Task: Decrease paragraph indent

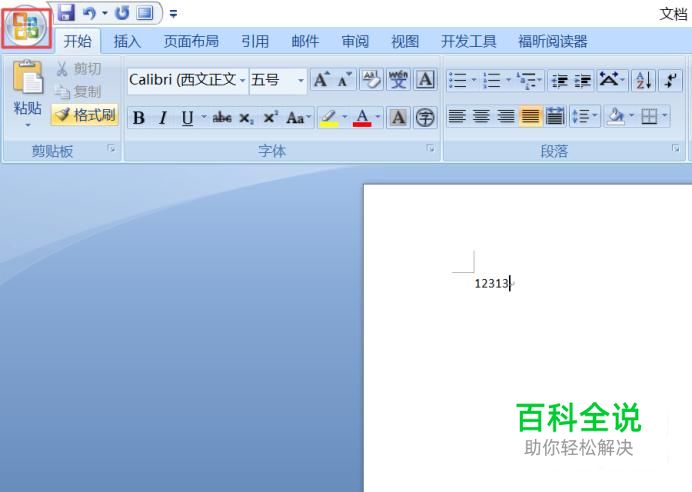Action: pos(560,81)
